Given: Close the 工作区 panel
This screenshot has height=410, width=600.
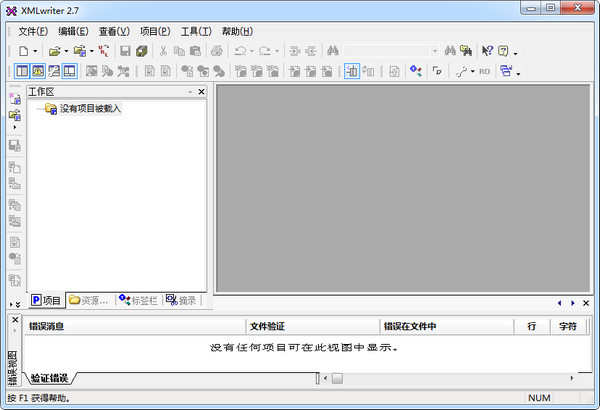Looking at the screenshot, I should [x=201, y=92].
